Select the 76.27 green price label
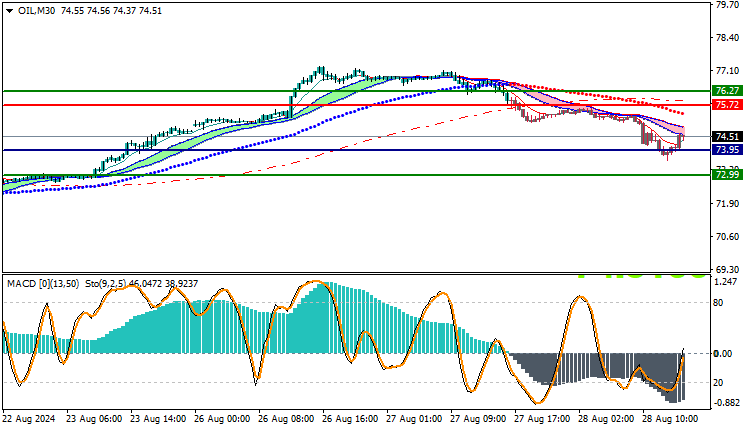 [727, 91]
